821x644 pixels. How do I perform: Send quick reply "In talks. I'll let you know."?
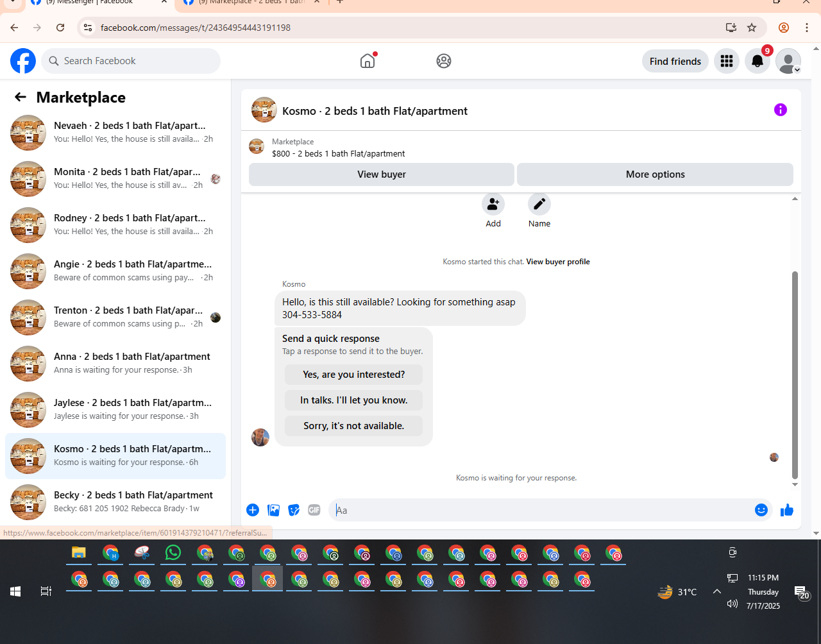[354, 400]
